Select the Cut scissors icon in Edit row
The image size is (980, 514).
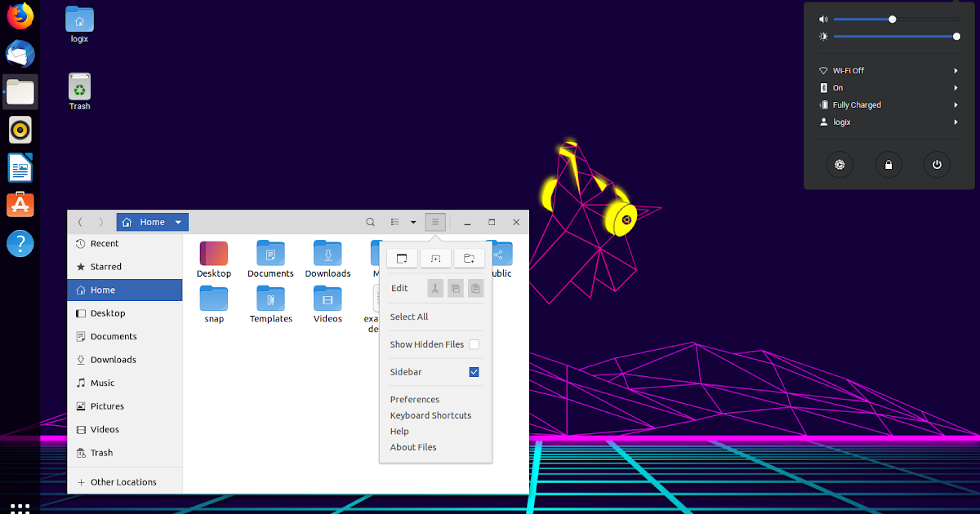435,288
